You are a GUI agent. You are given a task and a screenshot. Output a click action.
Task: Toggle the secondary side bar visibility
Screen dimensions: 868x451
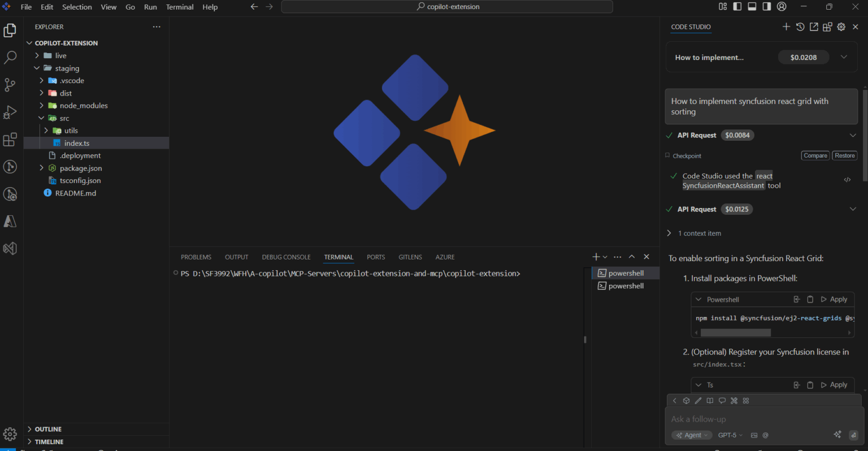click(767, 7)
